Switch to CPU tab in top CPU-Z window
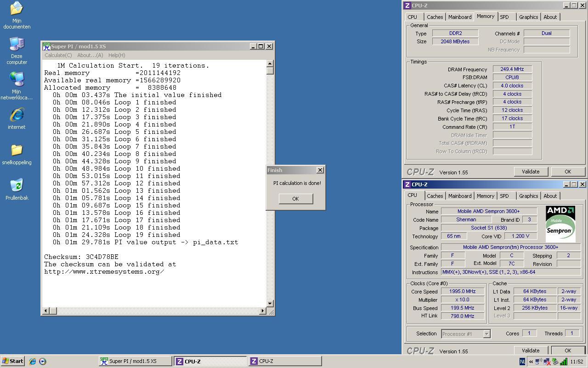Image resolution: width=588 pixels, height=368 pixels. tap(413, 17)
